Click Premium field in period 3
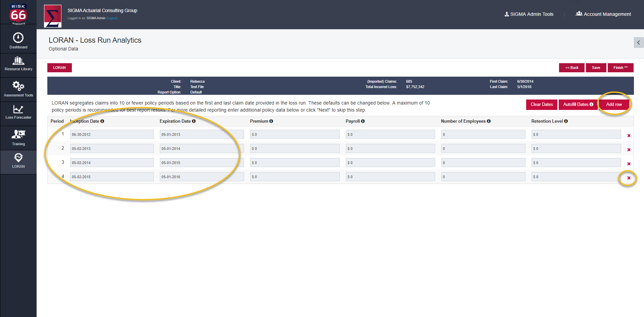 (295, 163)
